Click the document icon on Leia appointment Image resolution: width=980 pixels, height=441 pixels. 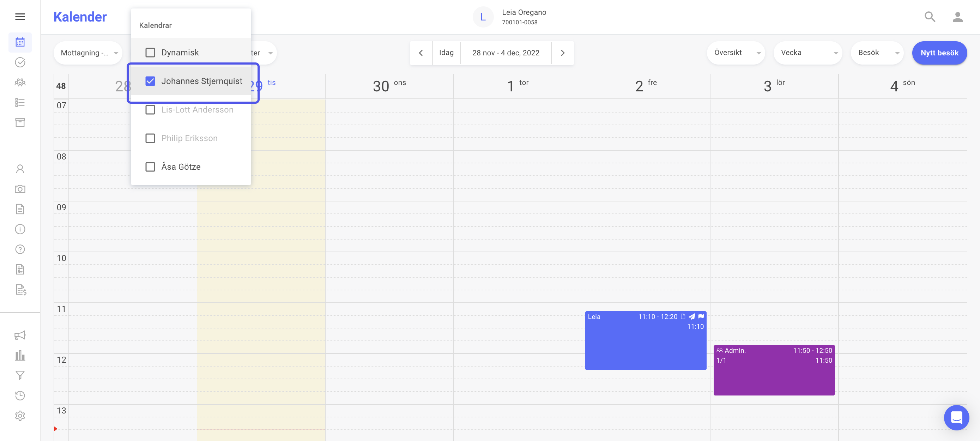click(683, 316)
